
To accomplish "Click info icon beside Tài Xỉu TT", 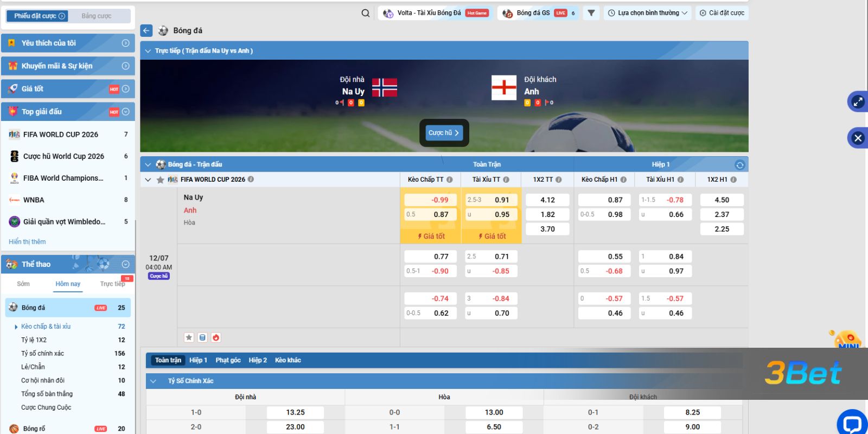I will 506,180.
